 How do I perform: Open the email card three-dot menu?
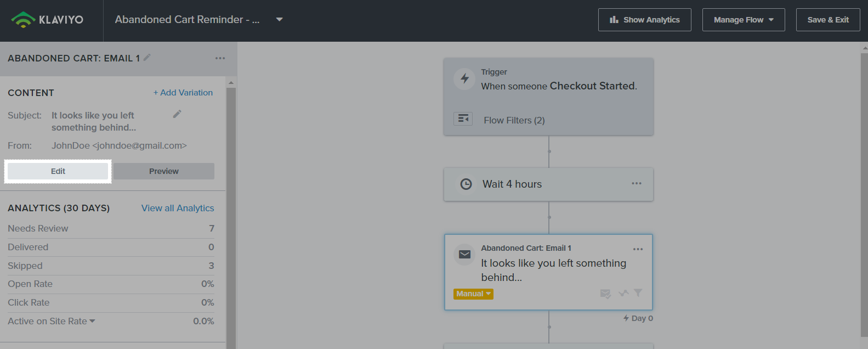638,249
